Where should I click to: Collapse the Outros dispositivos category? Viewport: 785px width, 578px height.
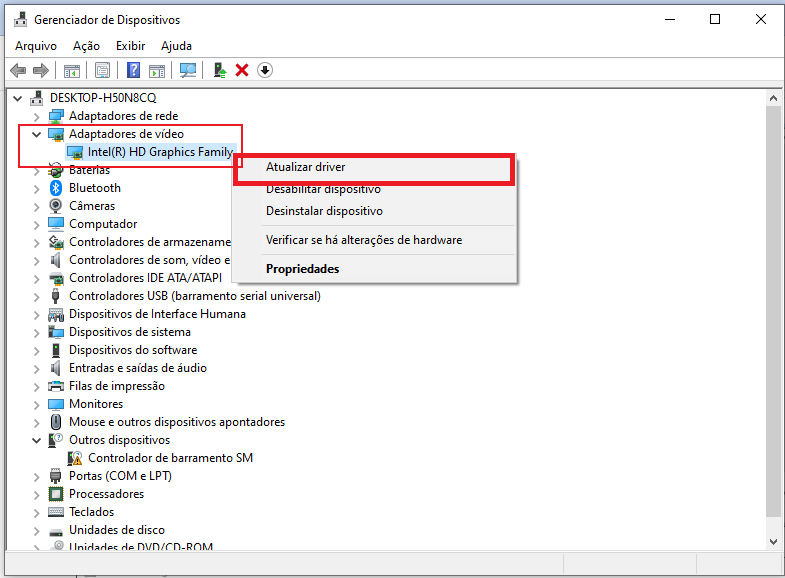pos(36,440)
